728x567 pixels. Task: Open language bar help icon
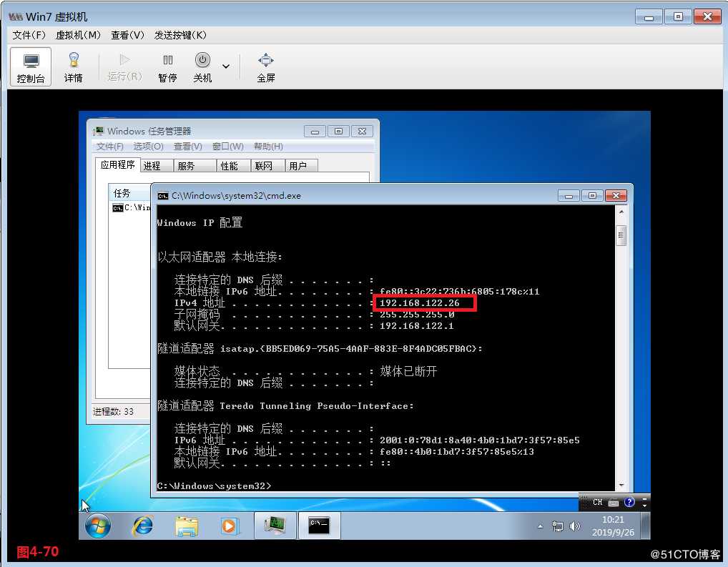pos(629,502)
